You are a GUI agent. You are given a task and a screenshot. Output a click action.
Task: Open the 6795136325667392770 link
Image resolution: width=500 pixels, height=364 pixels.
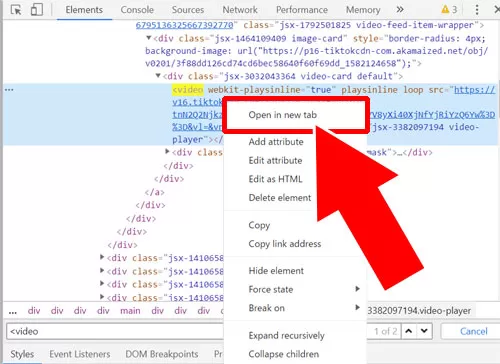click(184, 25)
